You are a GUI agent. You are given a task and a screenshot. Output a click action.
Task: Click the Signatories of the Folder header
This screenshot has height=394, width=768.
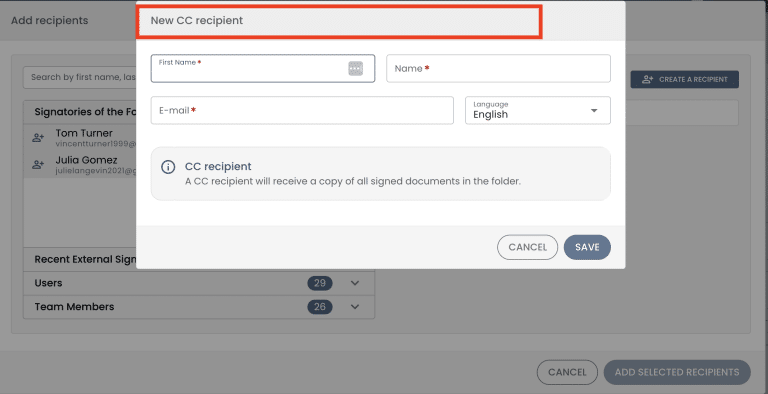coord(80,112)
